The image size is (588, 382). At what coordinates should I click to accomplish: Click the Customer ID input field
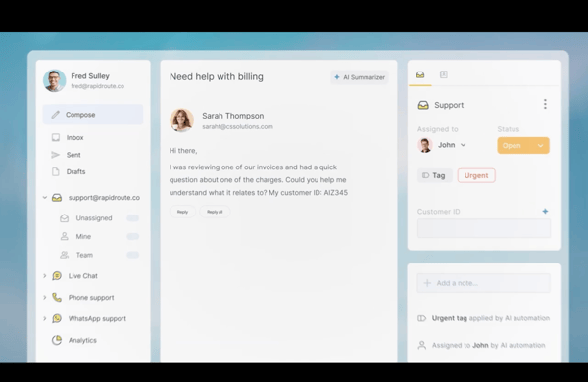click(x=484, y=228)
